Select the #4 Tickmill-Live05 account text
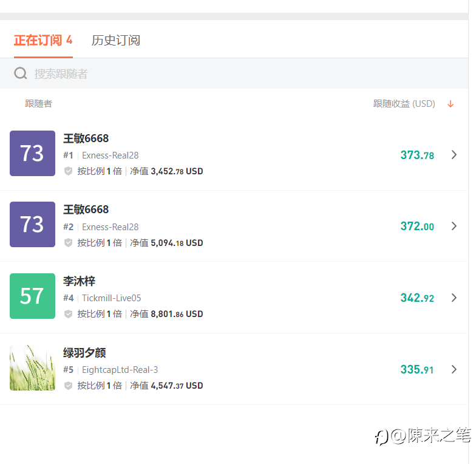Viewport: 476px width, 464px height. [102, 298]
